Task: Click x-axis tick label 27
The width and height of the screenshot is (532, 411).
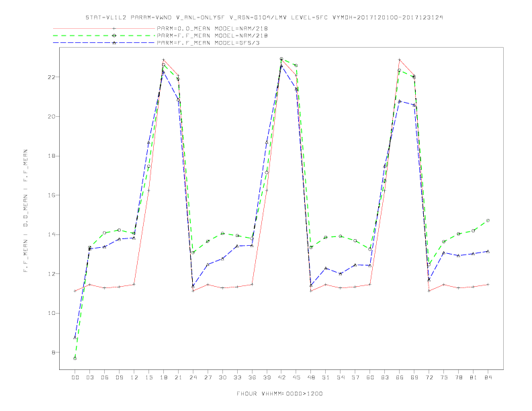Action: (x=208, y=377)
